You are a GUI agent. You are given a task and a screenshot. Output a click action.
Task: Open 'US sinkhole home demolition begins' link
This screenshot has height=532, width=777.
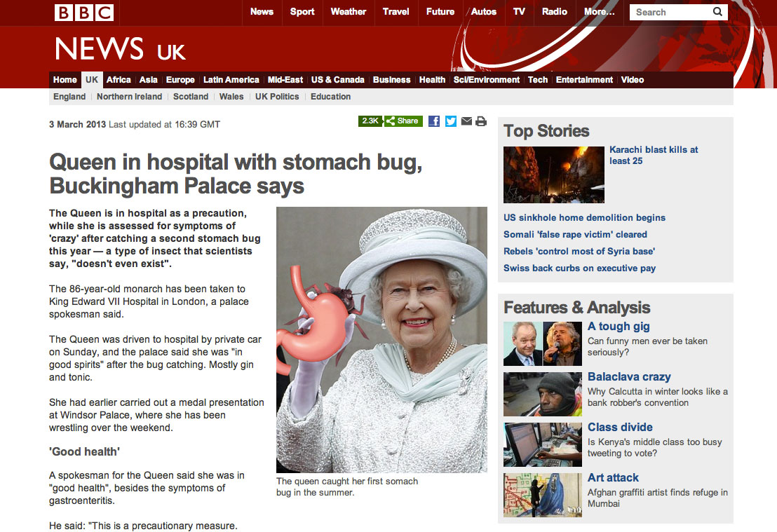tap(584, 217)
